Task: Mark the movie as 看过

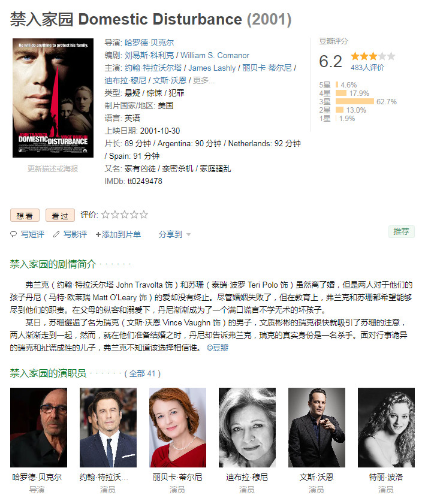Action: [x=60, y=215]
